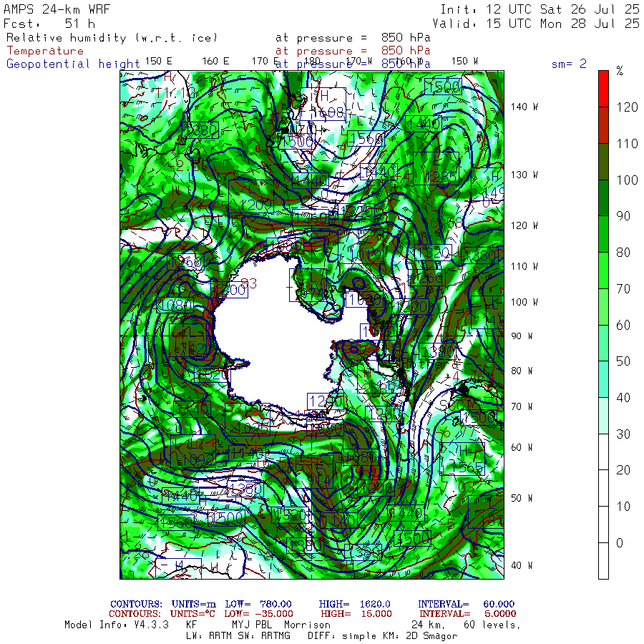644x644 pixels.
Task: Click the '60' color bar tick label
Action: (623, 326)
